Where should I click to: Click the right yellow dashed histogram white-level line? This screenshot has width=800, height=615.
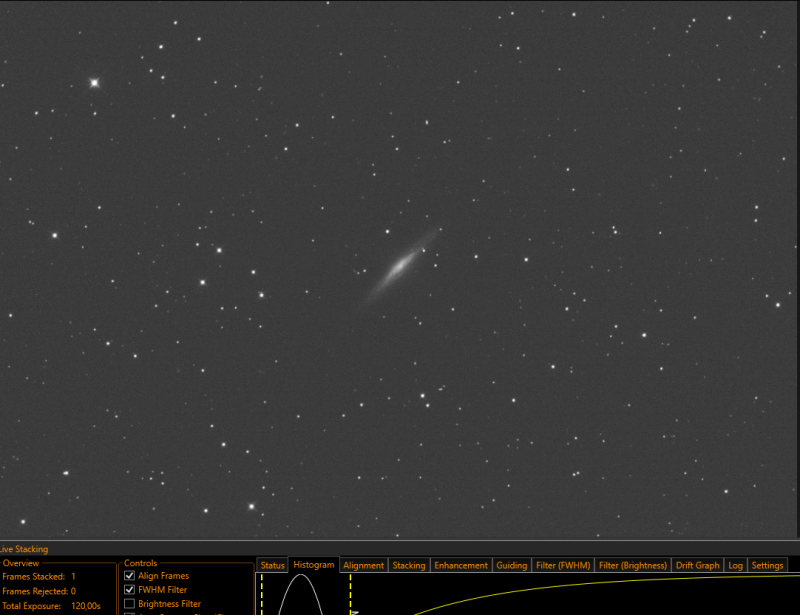[x=351, y=594]
